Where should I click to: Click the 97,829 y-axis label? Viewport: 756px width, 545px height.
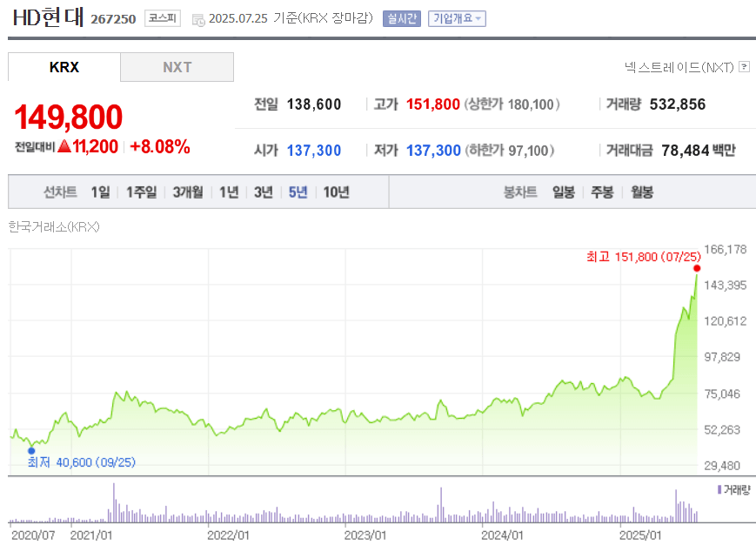pyautogui.click(x=722, y=357)
